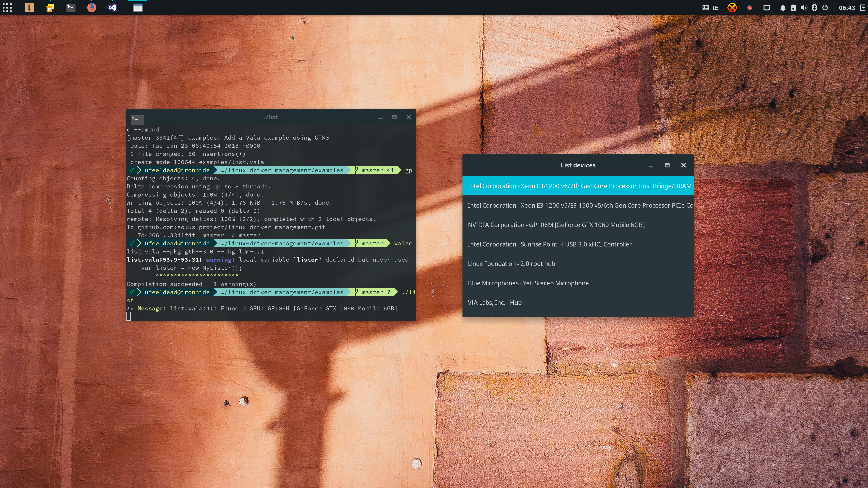Screen dimensions: 868x488
Task: Click the 'Found a GPU: GP106M' message line
Action: (x=262, y=308)
